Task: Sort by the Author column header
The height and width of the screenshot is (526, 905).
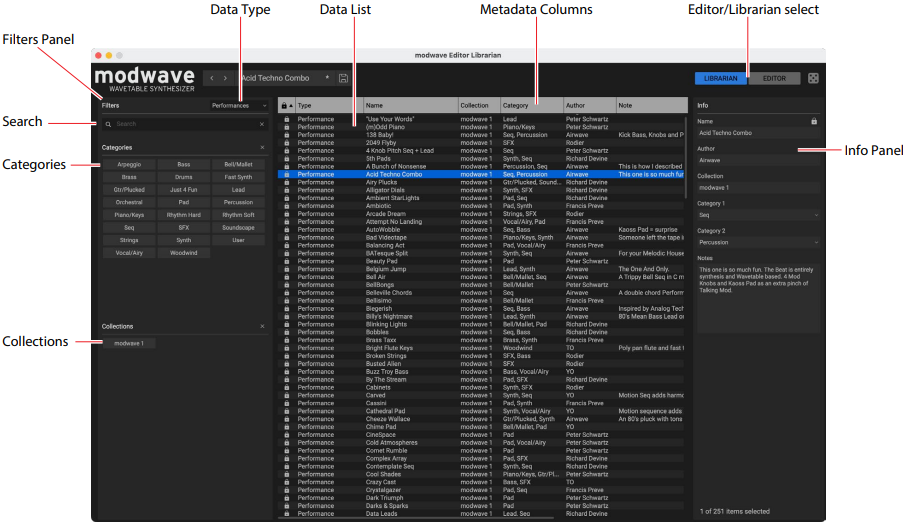Action: click(x=589, y=105)
